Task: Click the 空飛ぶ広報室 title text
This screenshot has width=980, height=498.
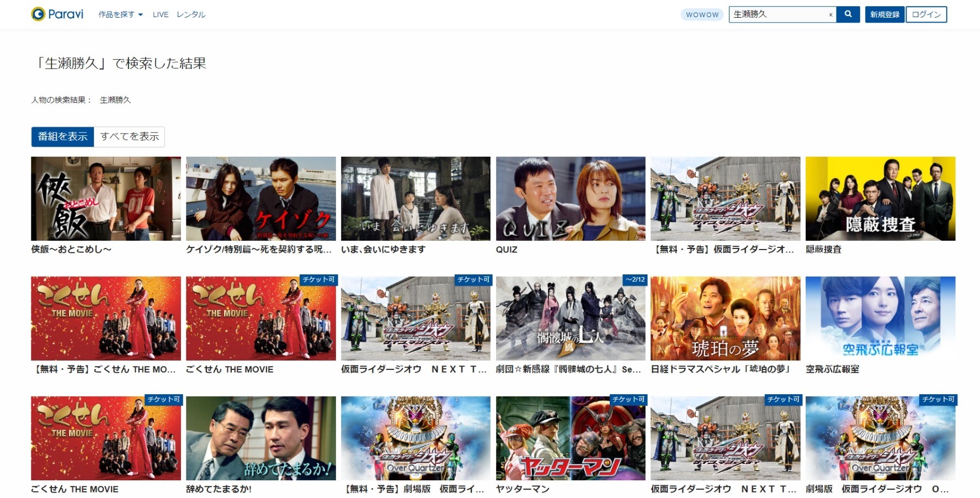Action: (x=832, y=369)
